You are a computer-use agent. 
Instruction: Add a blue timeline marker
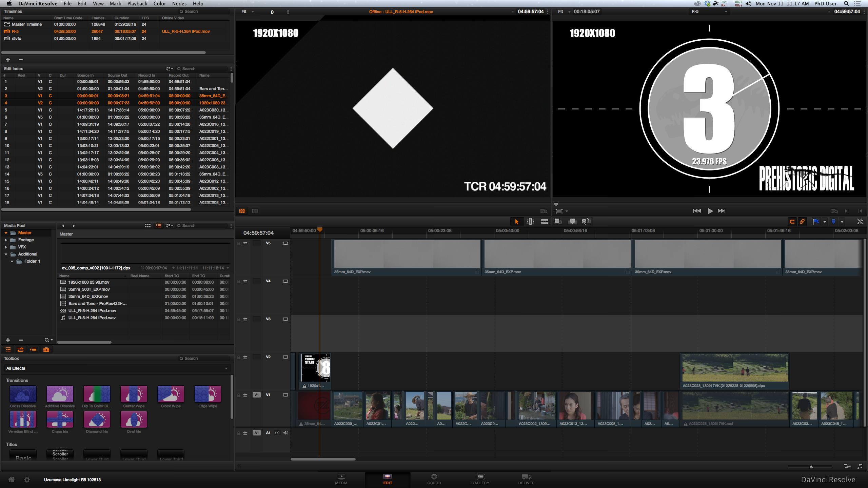pyautogui.click(x=833, y=222)
